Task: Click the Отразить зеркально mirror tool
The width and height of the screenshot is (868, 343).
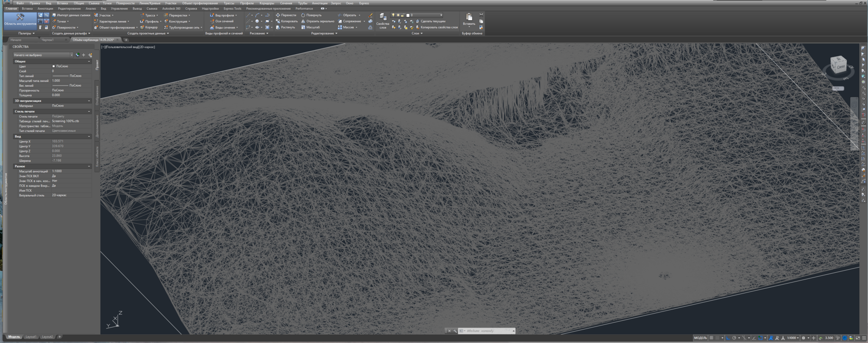Action: (x=317, y=21)
